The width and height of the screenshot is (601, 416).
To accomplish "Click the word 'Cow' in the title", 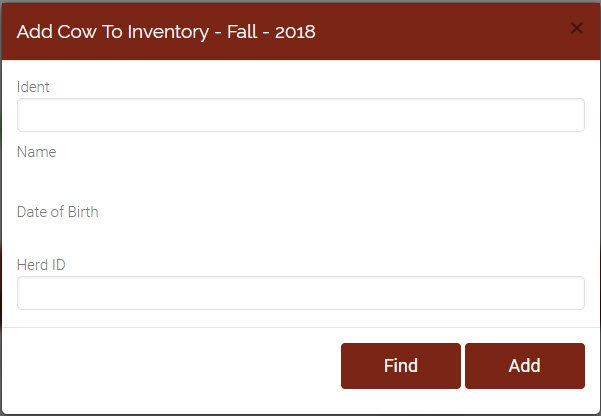I will pyautogui.click(x=77, y=32).
